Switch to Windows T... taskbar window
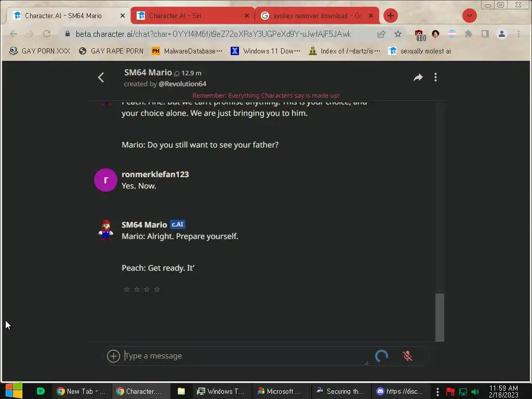532x399 pixels. pos(221,391)
